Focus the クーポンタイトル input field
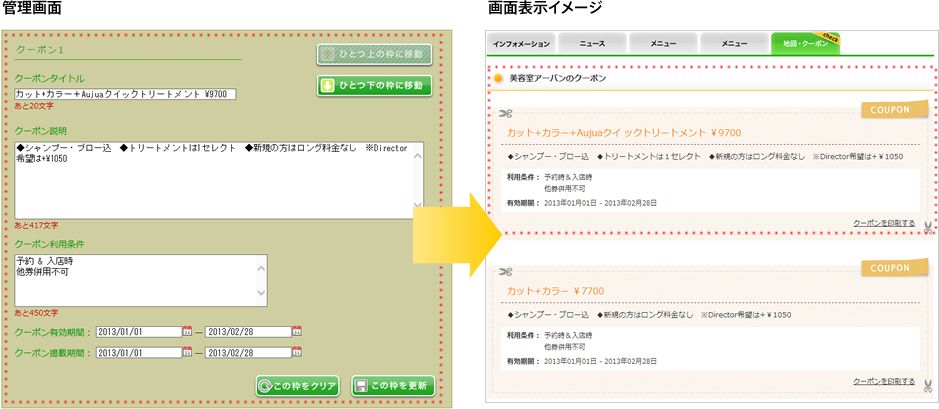Viewport: 939px width, 409px height. (125, 94)
